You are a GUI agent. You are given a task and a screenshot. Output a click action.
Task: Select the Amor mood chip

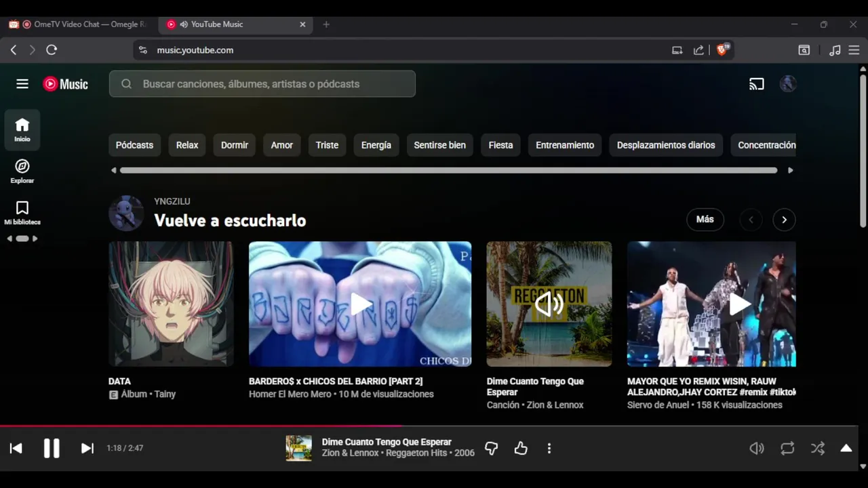(282, 145)
